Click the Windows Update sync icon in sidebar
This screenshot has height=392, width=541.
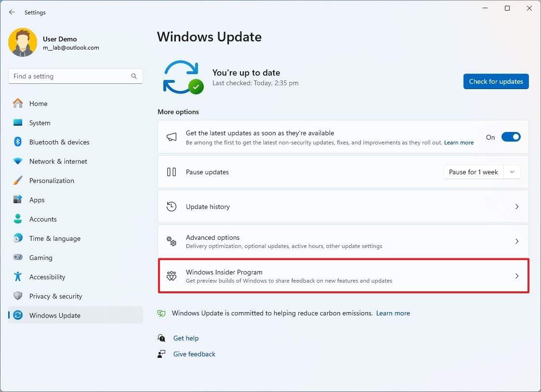click(x=18, y=315)
